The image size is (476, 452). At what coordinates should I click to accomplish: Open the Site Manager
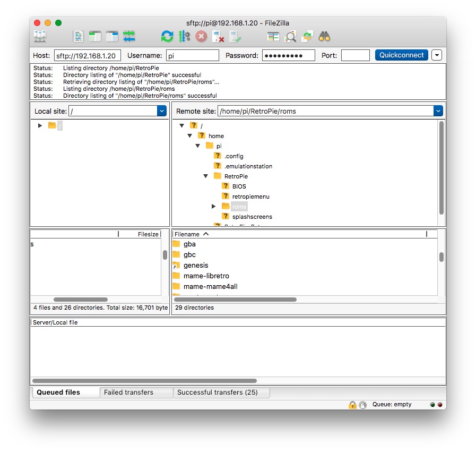[x=40, y=37]
